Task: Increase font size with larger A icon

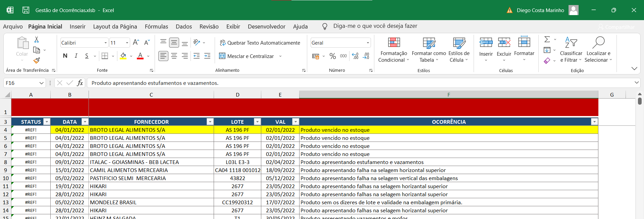Action: click(136, 43)
